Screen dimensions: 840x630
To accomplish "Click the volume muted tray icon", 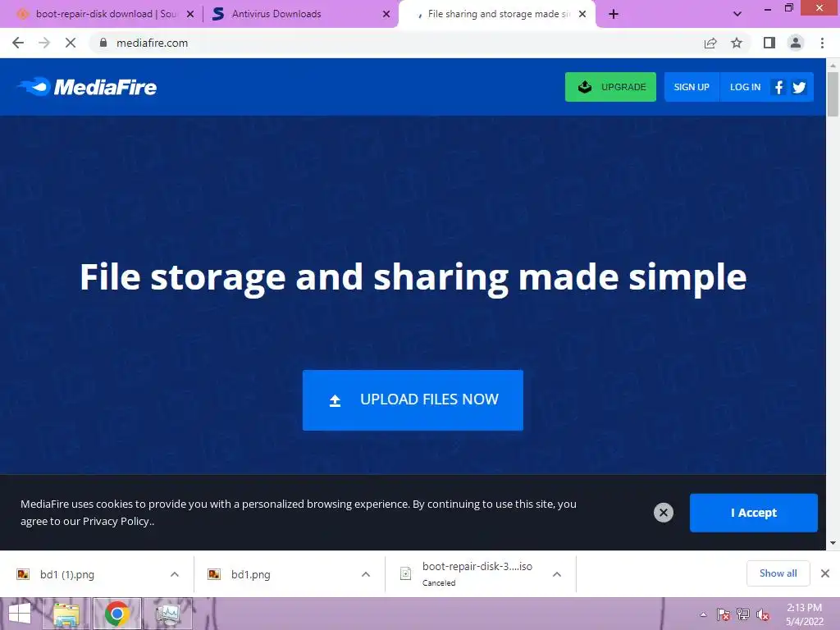I will point(763,614).
